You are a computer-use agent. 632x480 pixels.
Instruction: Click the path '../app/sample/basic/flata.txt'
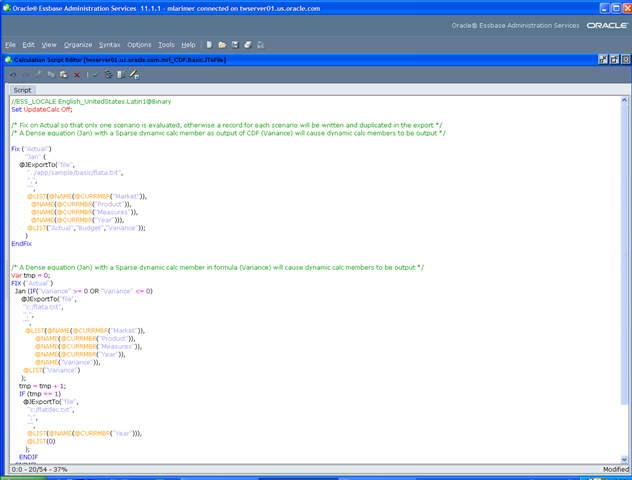click(75, 172)
